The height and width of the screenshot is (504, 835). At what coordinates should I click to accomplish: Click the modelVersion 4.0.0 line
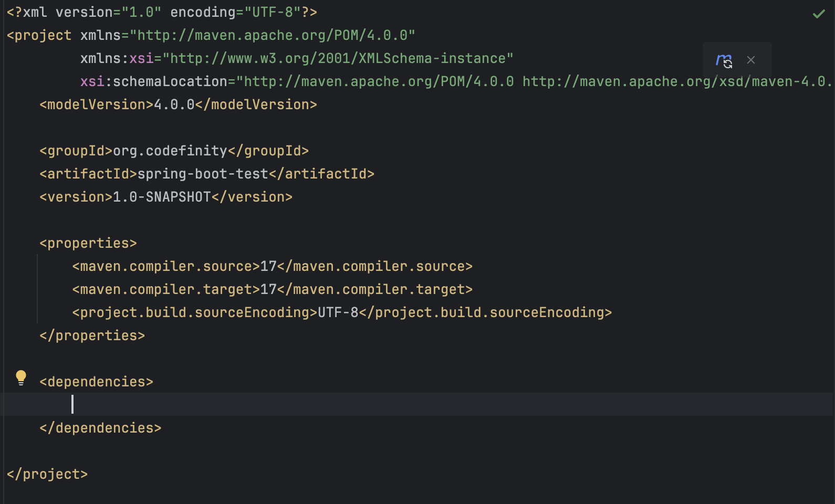(x=178, y=104)
